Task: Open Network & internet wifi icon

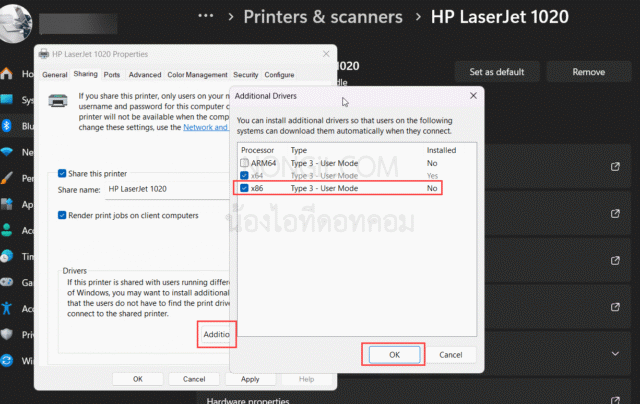Action: pos(7,152)
